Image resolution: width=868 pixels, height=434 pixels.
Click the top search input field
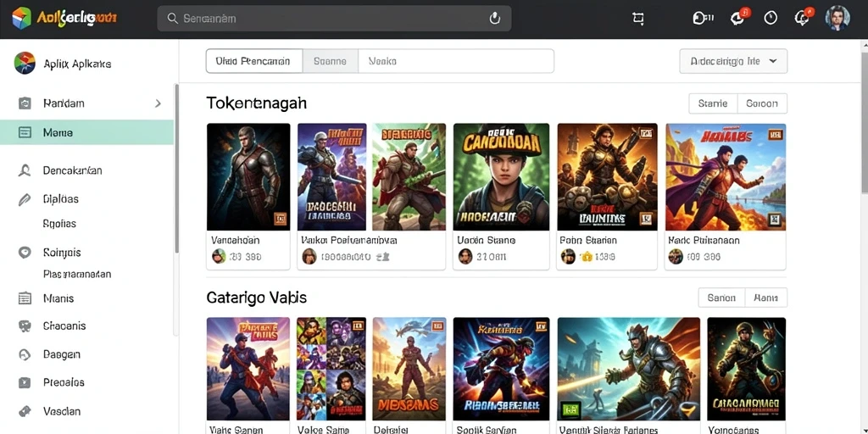coord(334,19)
